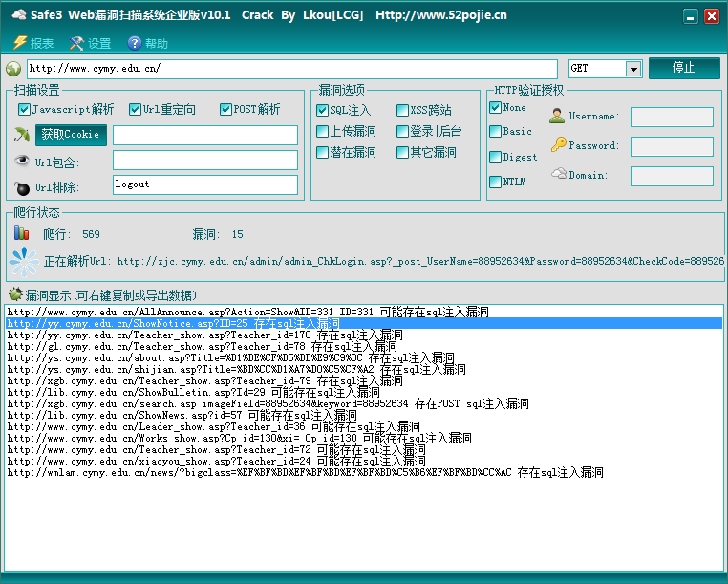Click the 获取Cookie button
Screen dimensions: 728x584
tap(71, 135)
